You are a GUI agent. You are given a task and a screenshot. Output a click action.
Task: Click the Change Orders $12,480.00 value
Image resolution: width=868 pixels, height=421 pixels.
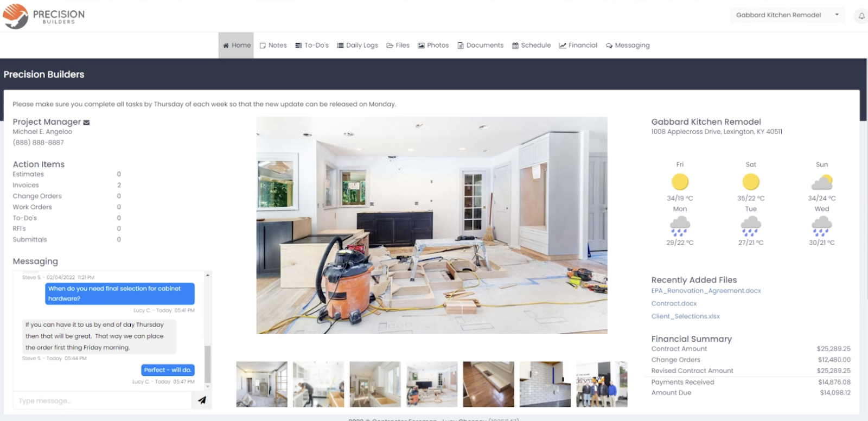(834, 360)
